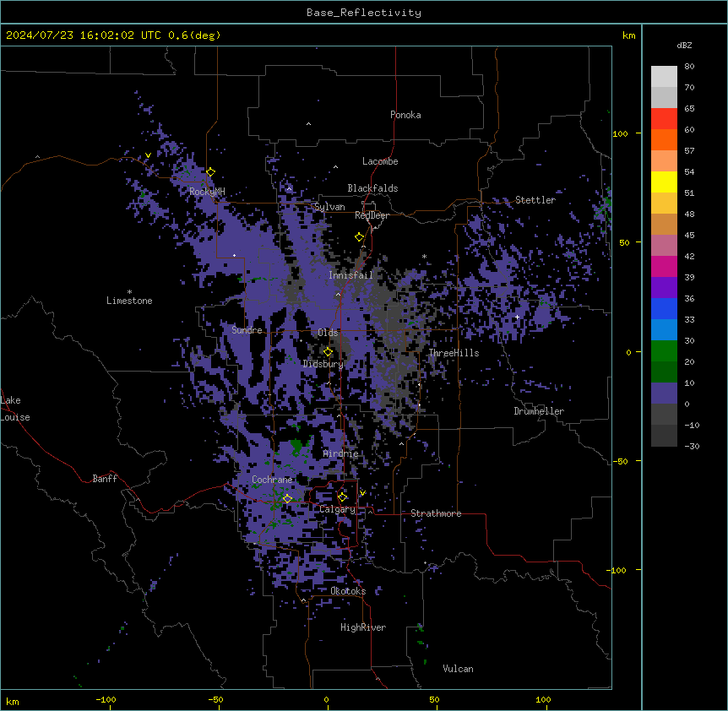Click the km label in the bottom-left corner
The width and height of the screenshot is (728, 711).
pos(13,702)
